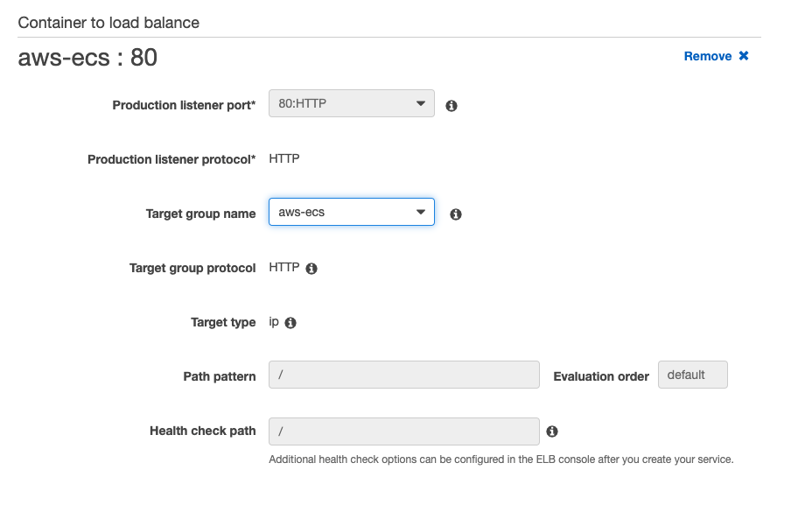
Task: Click info icon beside Target group name
Action: click(455, 214)
